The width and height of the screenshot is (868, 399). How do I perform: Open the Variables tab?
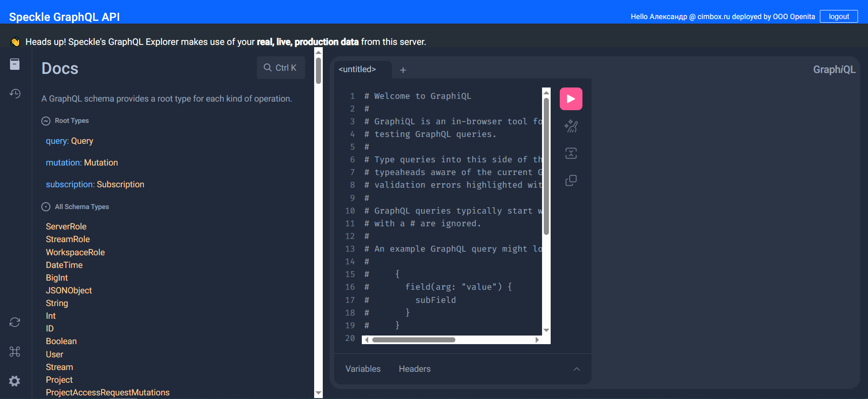point(363,369)
